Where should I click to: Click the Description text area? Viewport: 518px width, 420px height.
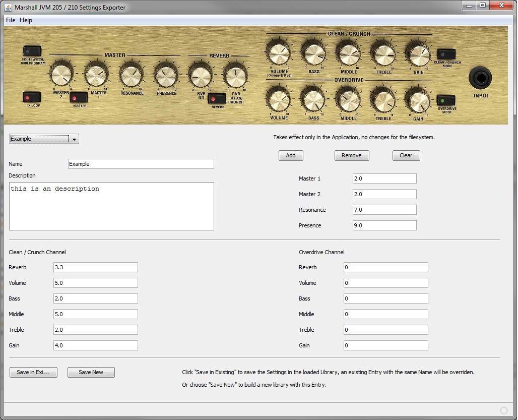tap(112, 206)
